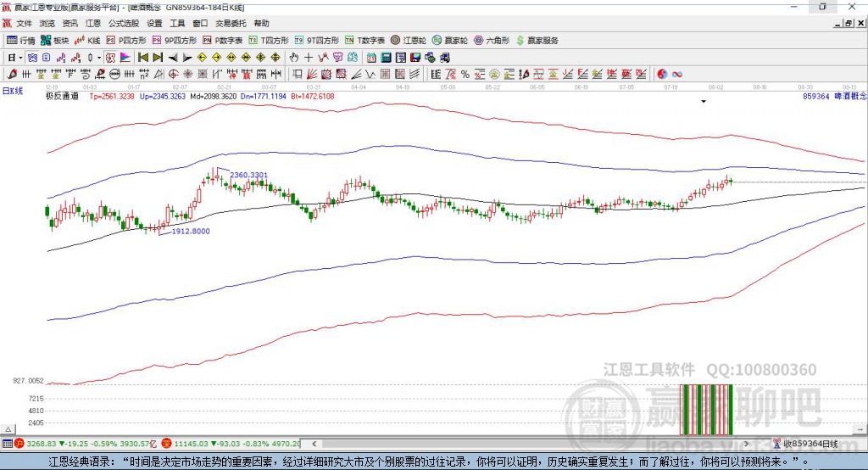This screenshot has height=470, width=868.
Task: Select the red Gann fan lines tool
Action: pyautogui.click(x=312, y=75)
